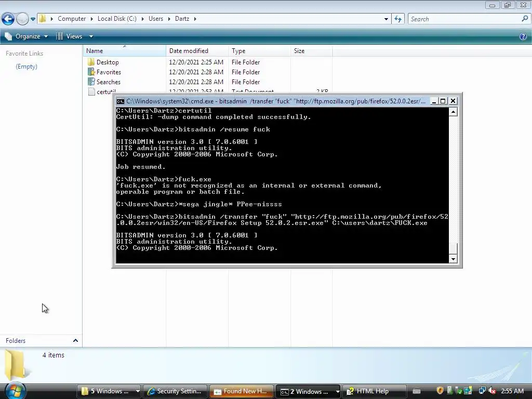Click the Refresh button beside address bar
This screenshot has height=399, width=532.
398,19
